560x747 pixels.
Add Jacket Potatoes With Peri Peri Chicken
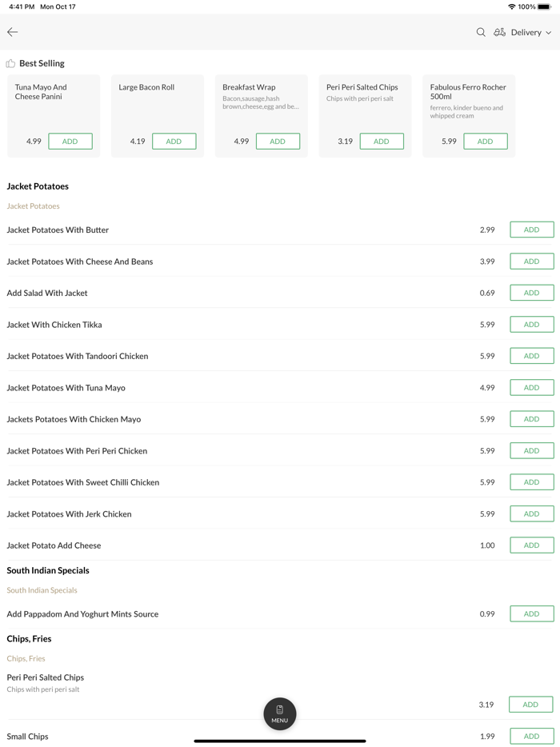coord(532,450)
